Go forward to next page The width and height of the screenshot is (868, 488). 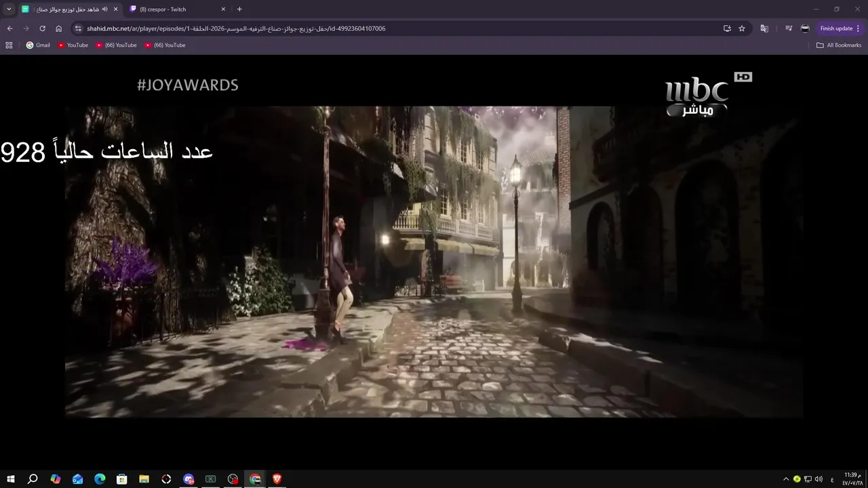click(x=26, y=28)
